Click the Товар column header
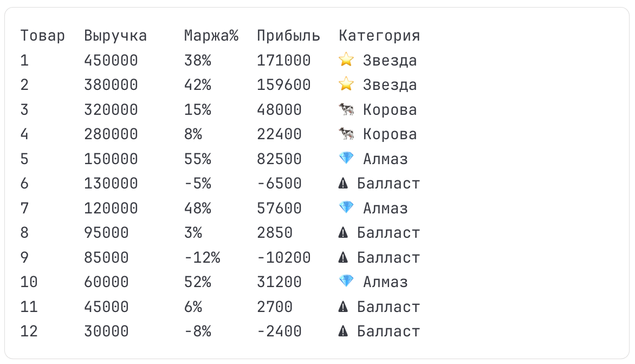Viewport: 635px width, 364px height. 42,36
